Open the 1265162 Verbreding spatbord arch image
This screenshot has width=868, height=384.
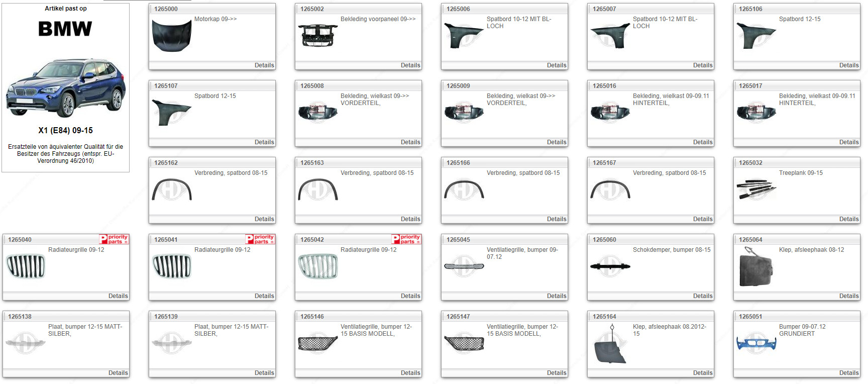click(x=172, y=189)
